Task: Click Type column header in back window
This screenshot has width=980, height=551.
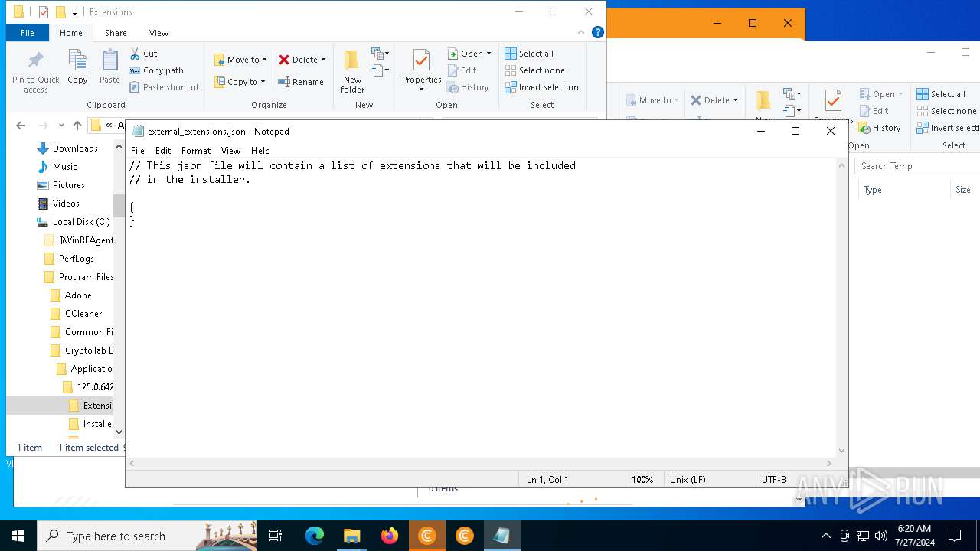Action: 872,190
